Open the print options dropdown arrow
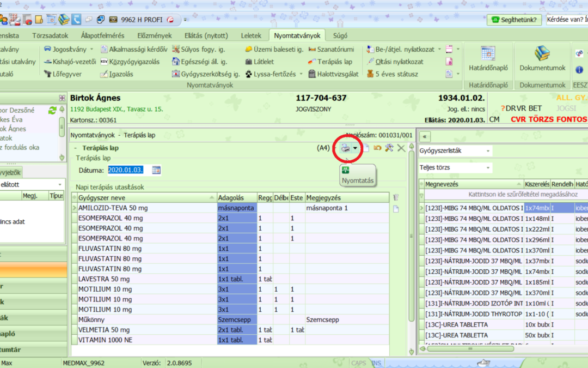The width and height of the screenshot is (588, 368). 356,148
